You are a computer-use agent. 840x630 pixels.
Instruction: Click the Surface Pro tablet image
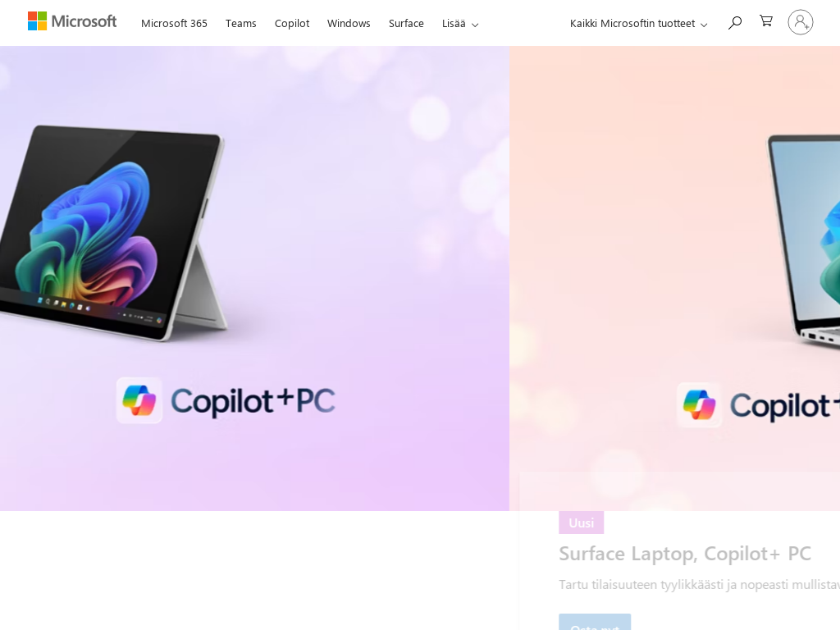[x=113, y=233]
